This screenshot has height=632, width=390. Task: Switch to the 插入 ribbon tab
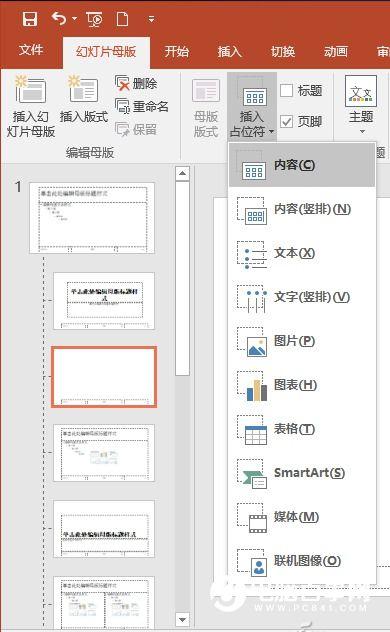pos(230,51)
